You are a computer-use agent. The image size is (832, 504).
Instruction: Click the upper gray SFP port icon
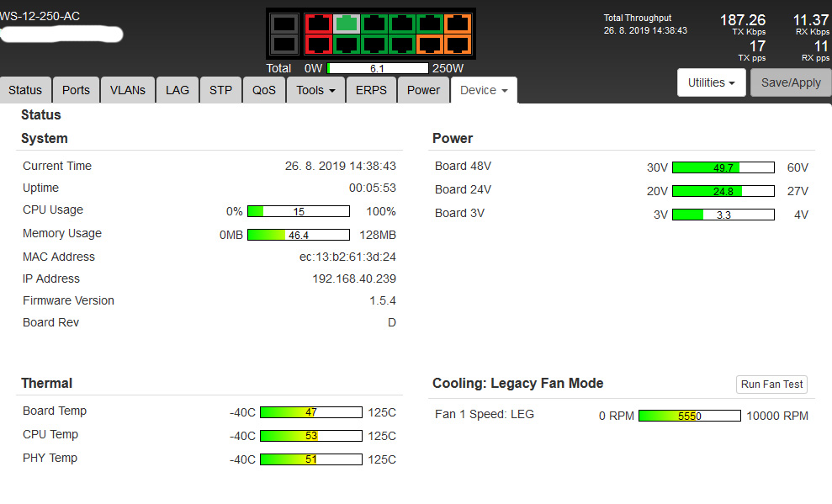click(285, 24)
